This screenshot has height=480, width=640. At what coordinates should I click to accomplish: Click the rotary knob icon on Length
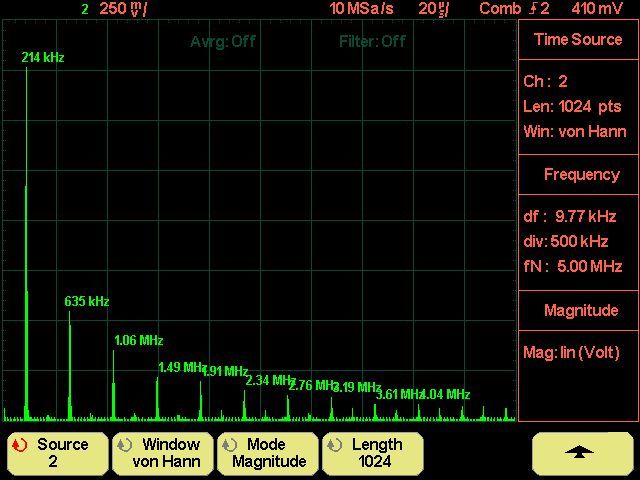tap(334, 445)
